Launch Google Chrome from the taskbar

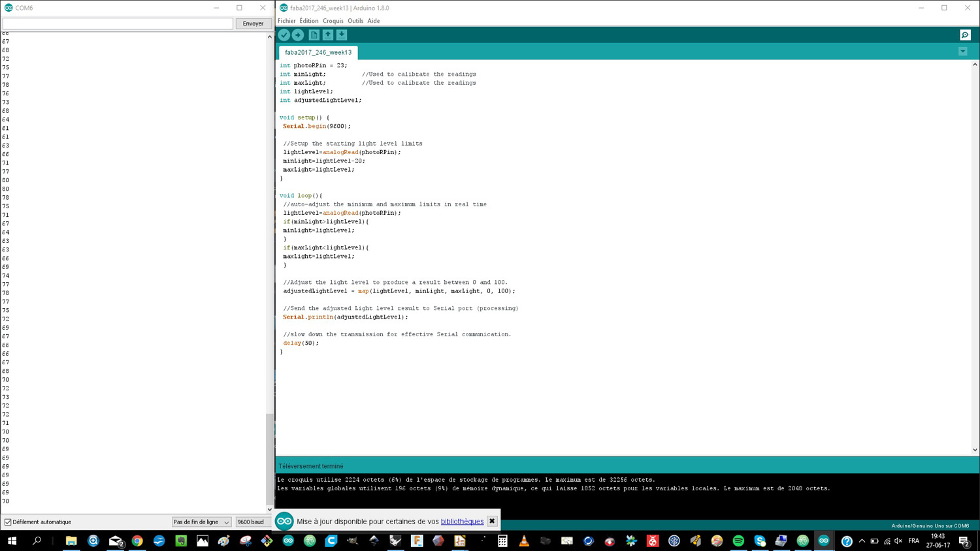[x=137, y=541]
